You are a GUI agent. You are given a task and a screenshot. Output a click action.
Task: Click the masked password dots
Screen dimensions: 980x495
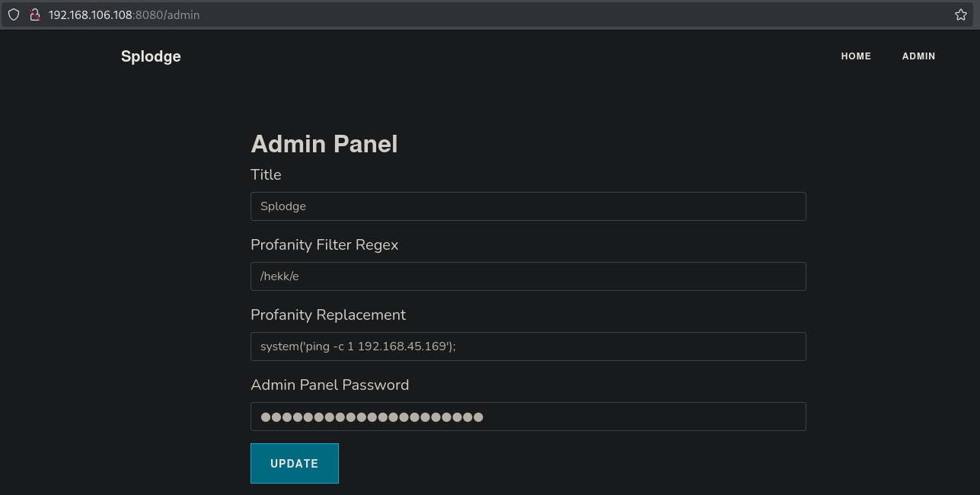[372, 417]
